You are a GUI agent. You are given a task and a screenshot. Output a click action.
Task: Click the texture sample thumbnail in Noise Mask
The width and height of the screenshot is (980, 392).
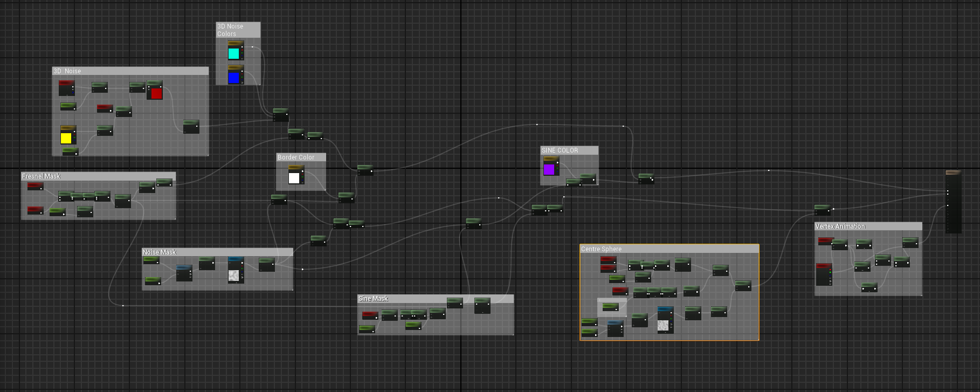pos(234,275)
